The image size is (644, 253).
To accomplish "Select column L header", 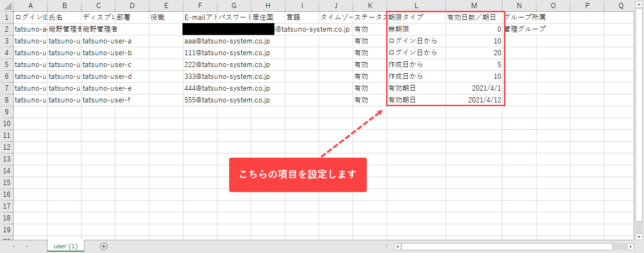I will 416,6.
